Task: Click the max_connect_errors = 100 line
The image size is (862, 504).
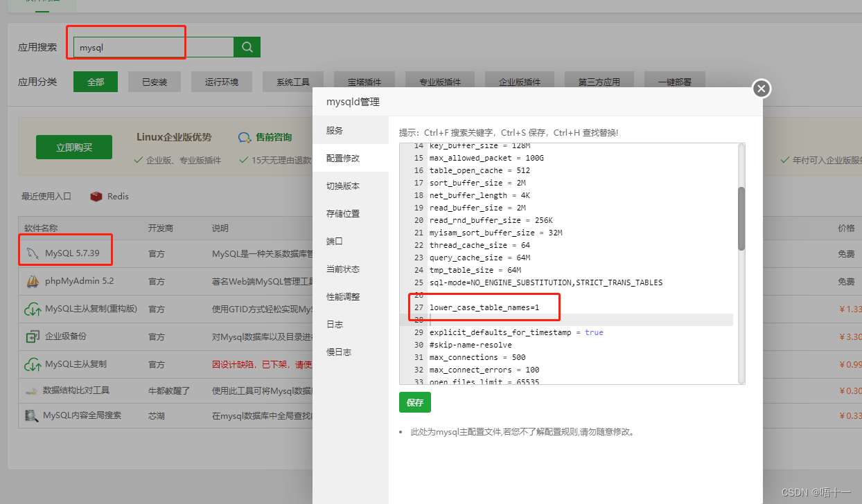Action: point(484,370)
